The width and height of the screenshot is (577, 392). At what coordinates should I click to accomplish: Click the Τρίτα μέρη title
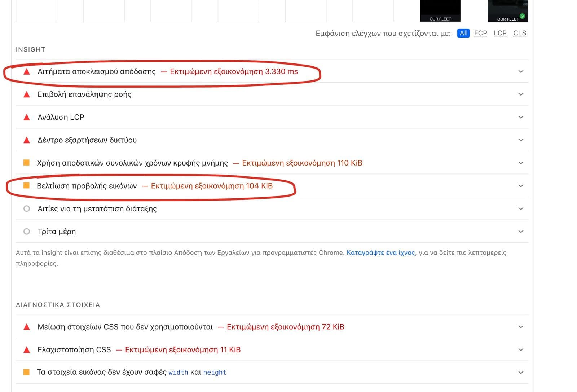point(57,232)
